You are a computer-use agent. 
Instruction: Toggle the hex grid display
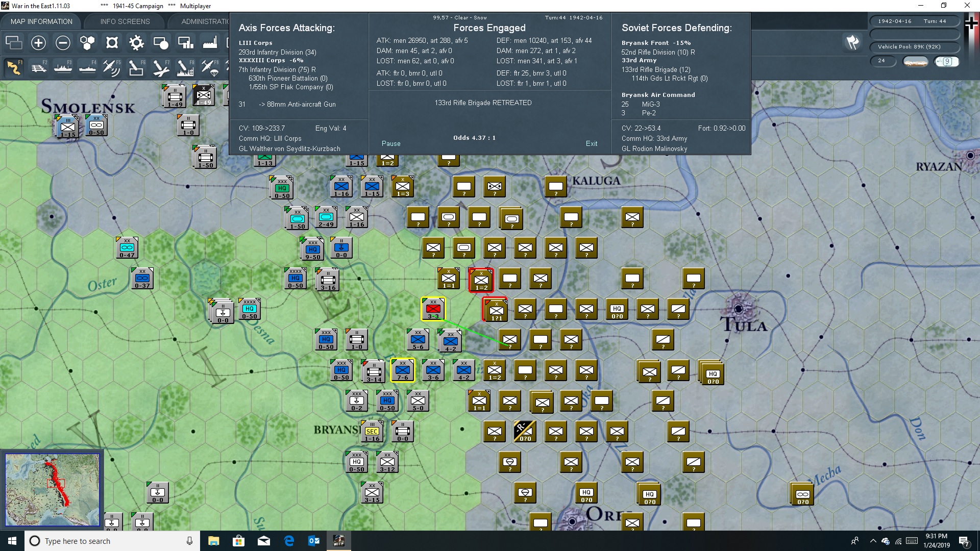click(x=87, y=43)
